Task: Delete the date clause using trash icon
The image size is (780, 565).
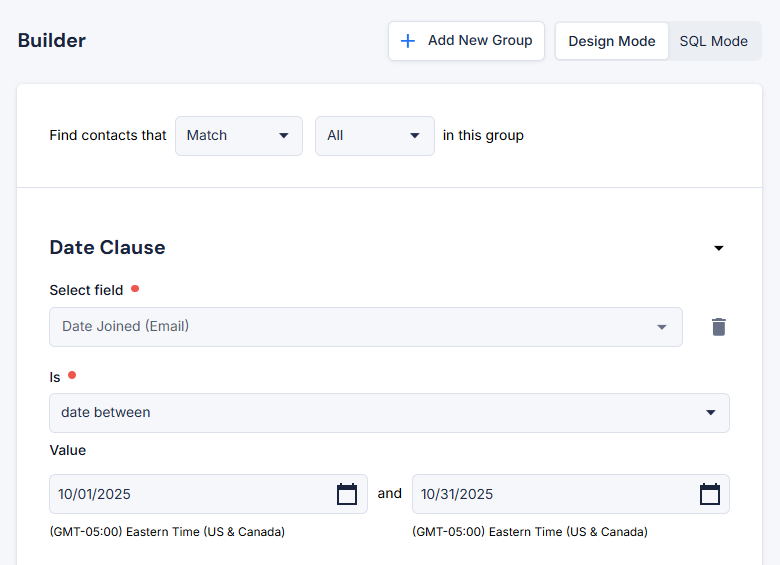Action: click(x=718, y=327)
